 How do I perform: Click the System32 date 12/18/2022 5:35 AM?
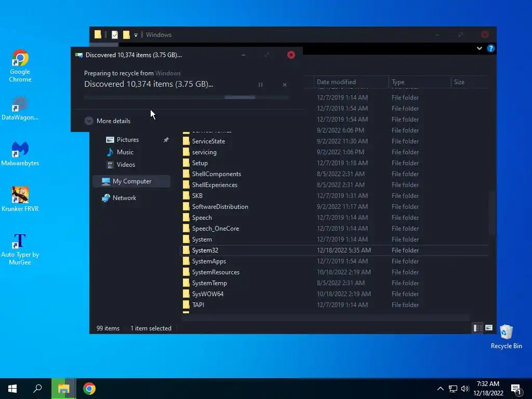coord(344,250)
